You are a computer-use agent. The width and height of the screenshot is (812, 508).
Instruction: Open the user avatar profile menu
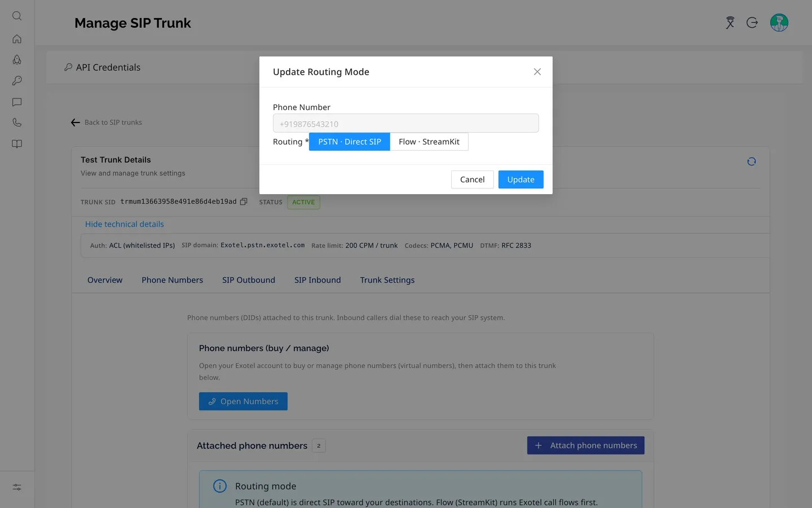pyautogui.click(x=779, y=23)
